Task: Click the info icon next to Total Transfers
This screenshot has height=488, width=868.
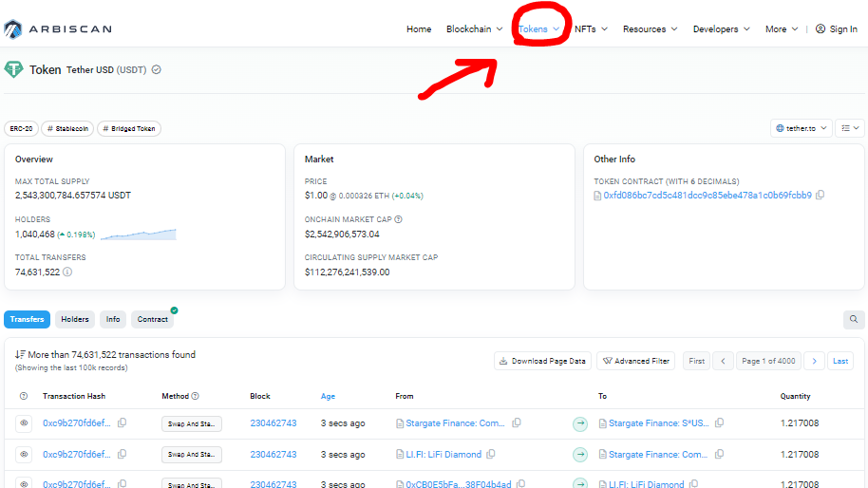Action: point(67,272)
